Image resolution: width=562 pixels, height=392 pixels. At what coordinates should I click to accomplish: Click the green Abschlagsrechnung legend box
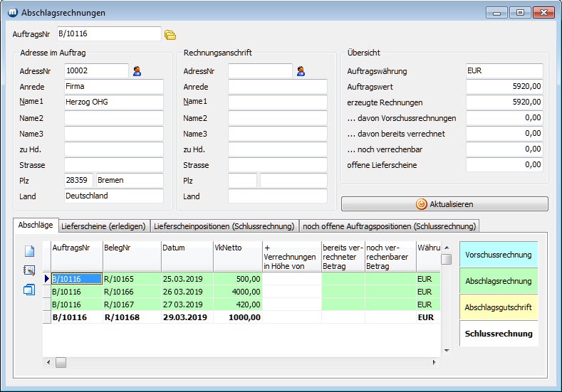point(498,281)
